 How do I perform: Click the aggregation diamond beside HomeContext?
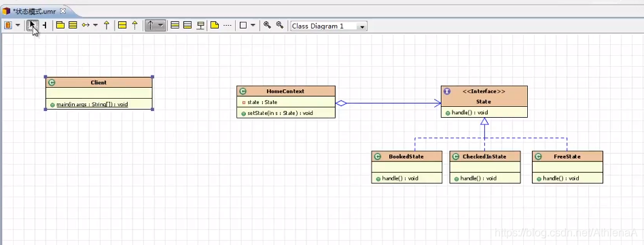[x=341, y=103]
